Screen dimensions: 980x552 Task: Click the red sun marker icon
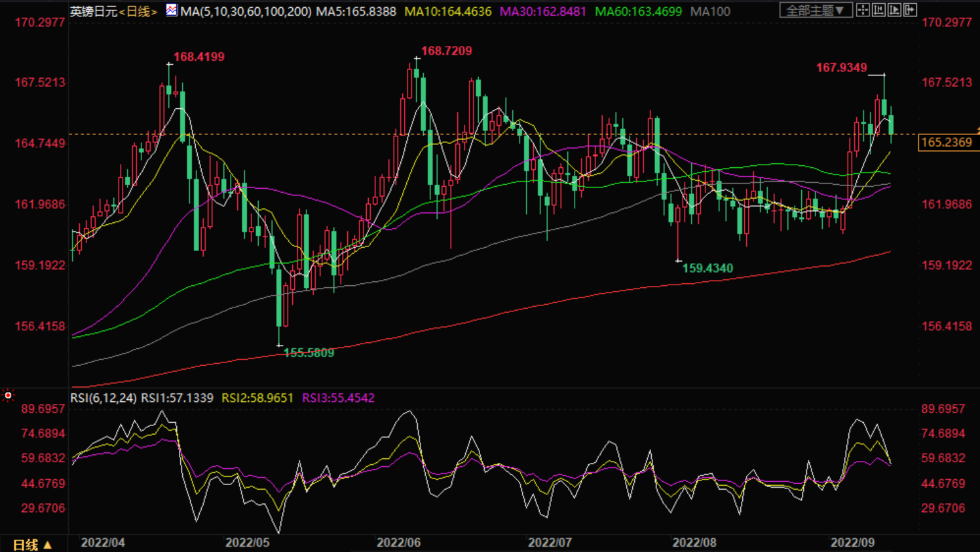point(8,395)
